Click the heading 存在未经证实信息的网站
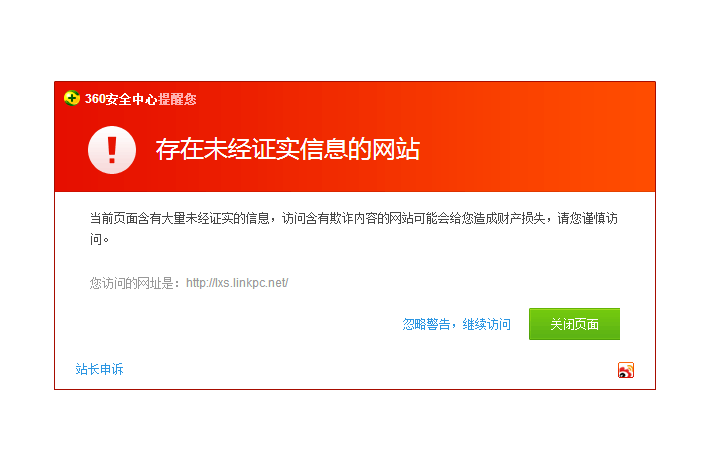 (288, 149)
